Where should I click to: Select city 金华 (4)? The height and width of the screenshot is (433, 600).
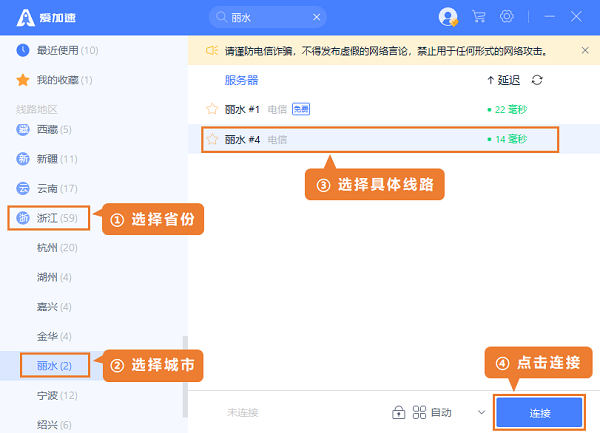[x=54, y=337]
